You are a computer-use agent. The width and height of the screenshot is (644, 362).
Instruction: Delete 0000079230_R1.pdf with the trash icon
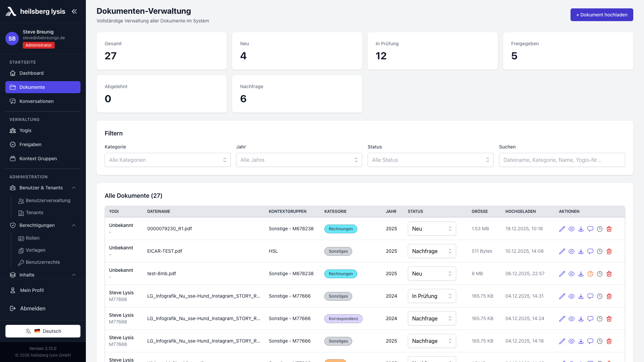[609, 229]
